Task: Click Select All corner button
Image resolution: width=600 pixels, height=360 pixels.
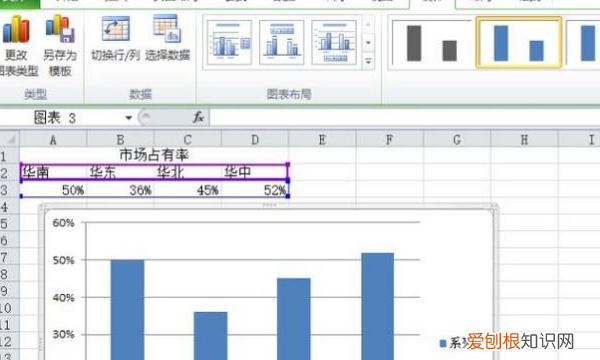Action: pos(10,139)
